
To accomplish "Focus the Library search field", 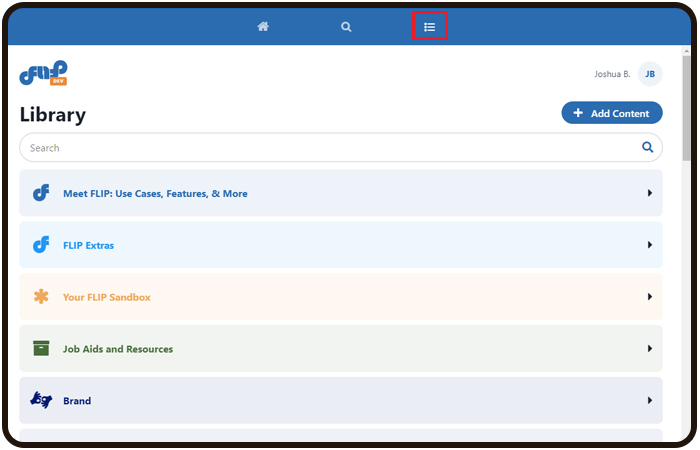I will (341, 148).
